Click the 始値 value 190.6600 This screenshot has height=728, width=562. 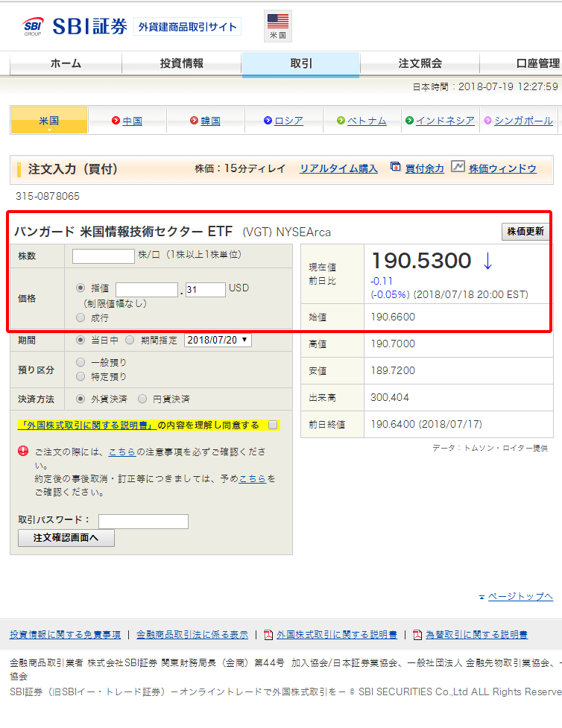tap(393, 317)
